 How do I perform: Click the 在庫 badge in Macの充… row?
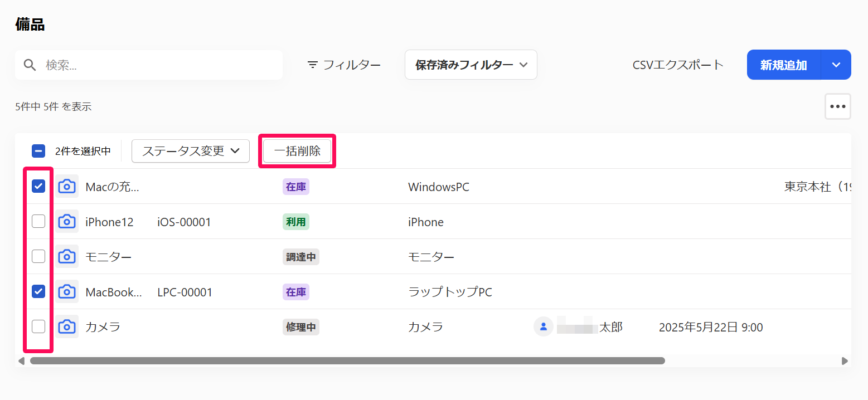point(296,187)
